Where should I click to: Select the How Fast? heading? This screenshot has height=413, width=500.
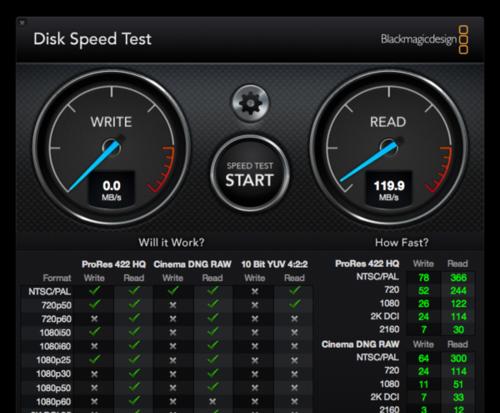(x=402, y=242)
